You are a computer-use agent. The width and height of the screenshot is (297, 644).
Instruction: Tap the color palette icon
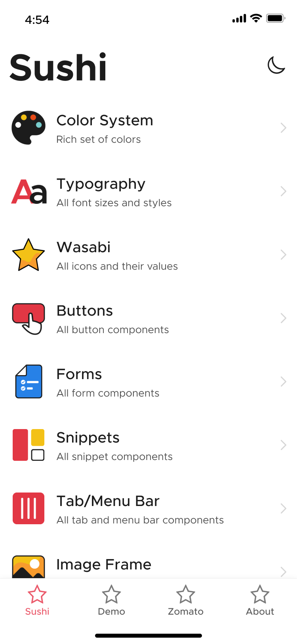click(29, 128)
